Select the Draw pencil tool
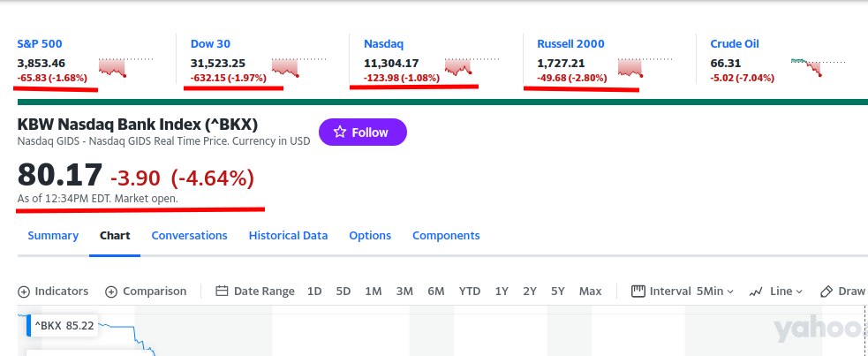 [826, 292]
